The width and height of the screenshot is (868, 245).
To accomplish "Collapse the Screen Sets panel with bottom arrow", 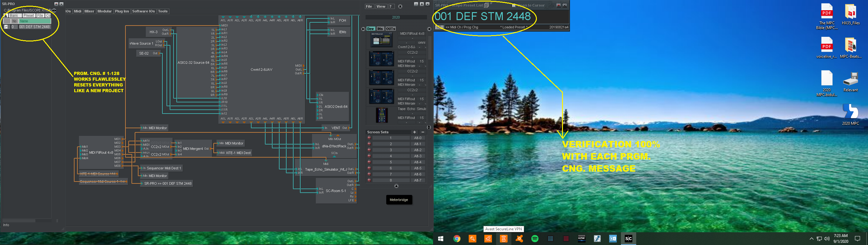I will click(396, 186).
